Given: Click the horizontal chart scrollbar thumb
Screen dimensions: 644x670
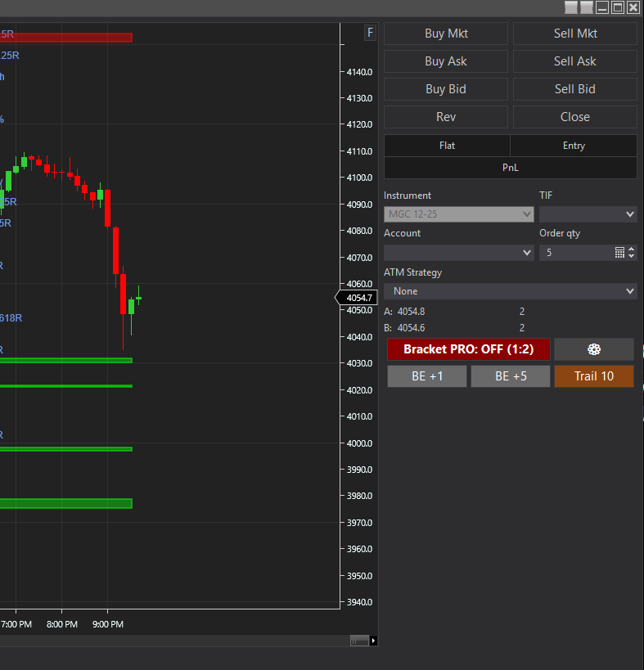Looking at the screenshot, I should [x=359, y=641].
